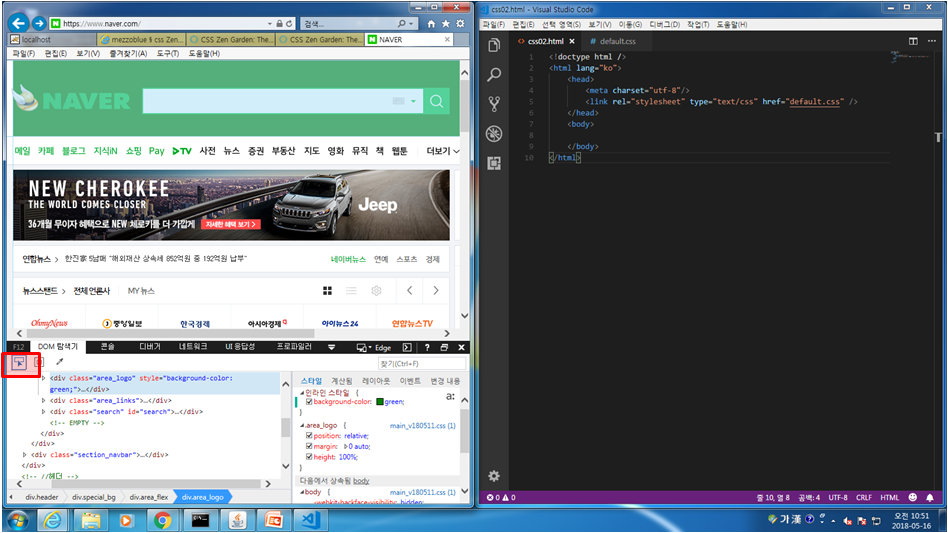The height and width of the screenshot is (533, 948).
Task: Open the Naver 더보기 menu dropdown
Action: coord(443,151)
